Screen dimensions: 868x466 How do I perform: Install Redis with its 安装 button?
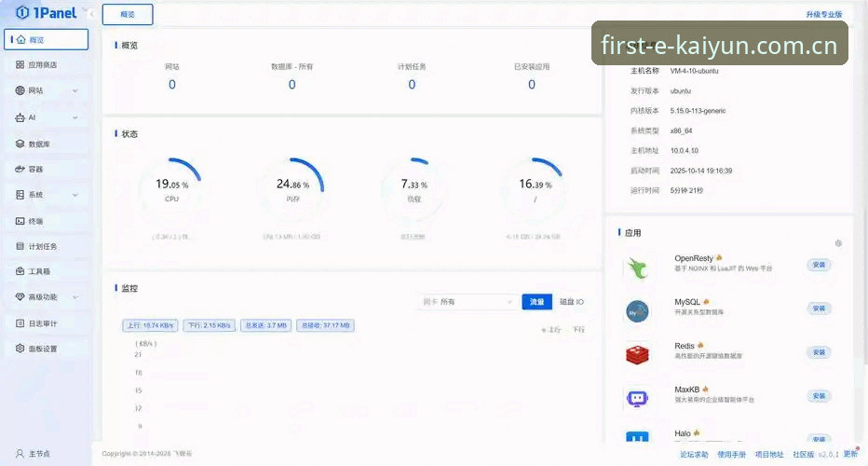tap(819, 352)
